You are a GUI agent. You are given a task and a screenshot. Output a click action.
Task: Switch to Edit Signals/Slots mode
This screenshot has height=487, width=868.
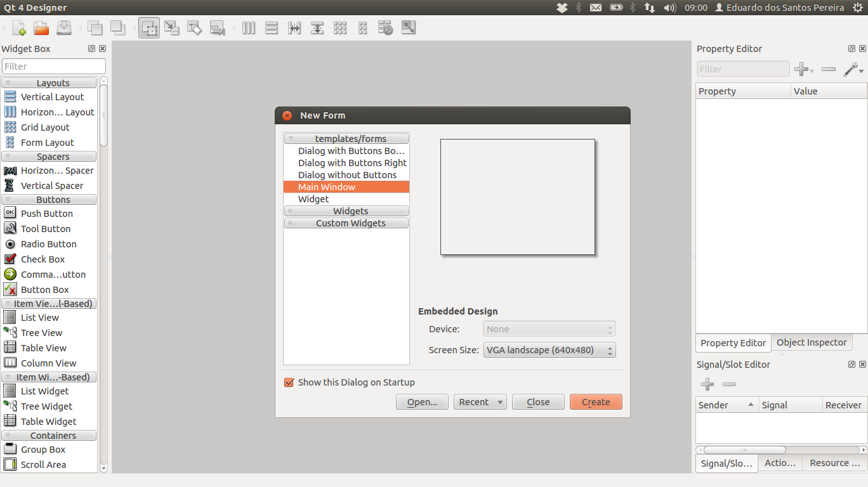pyautogui.click(x=171, y=27)
